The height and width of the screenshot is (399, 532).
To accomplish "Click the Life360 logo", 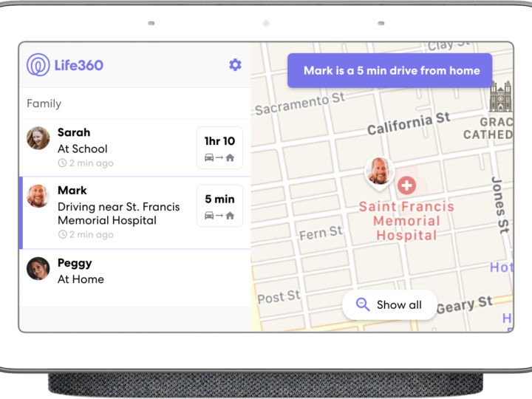I will tap(65, 65).
